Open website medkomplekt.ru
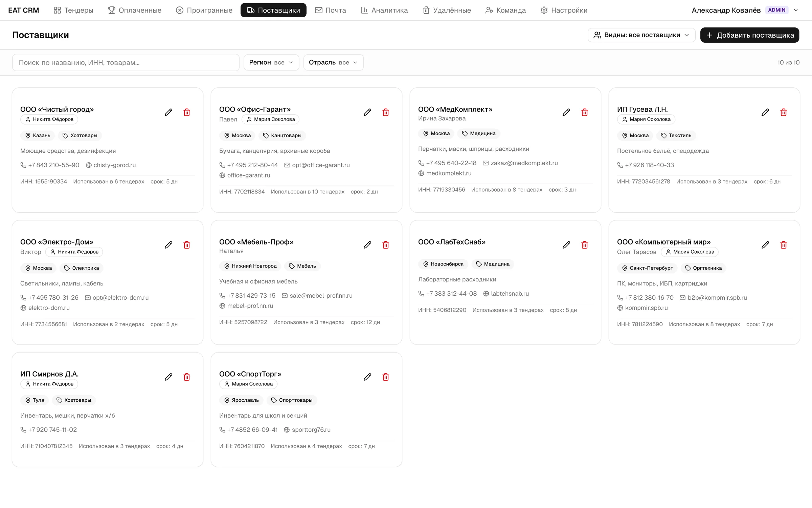 coord(445,173)
